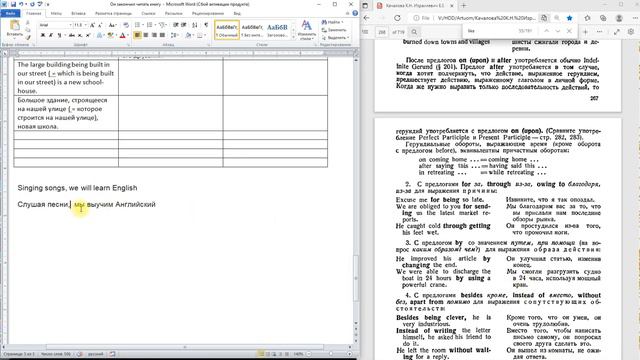Switch to the Рецензирование ribbon tab
This screenshot has width=640, height=360.
click(x=208, y=13)
